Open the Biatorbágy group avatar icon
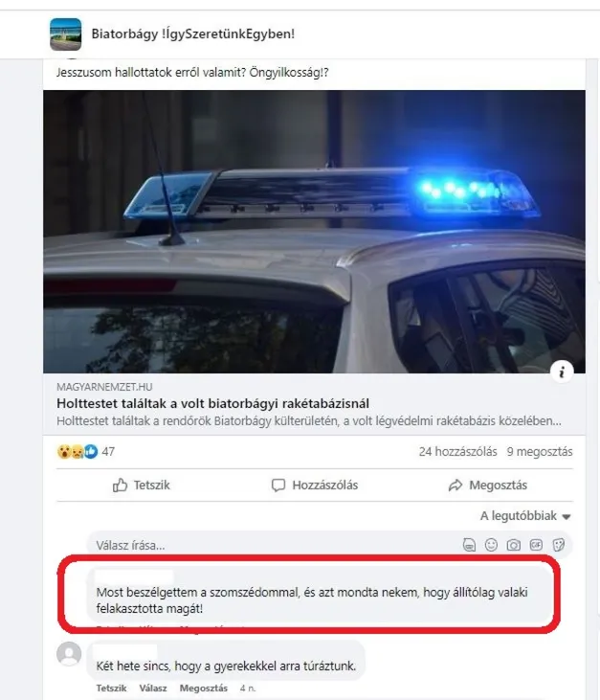 66,34
